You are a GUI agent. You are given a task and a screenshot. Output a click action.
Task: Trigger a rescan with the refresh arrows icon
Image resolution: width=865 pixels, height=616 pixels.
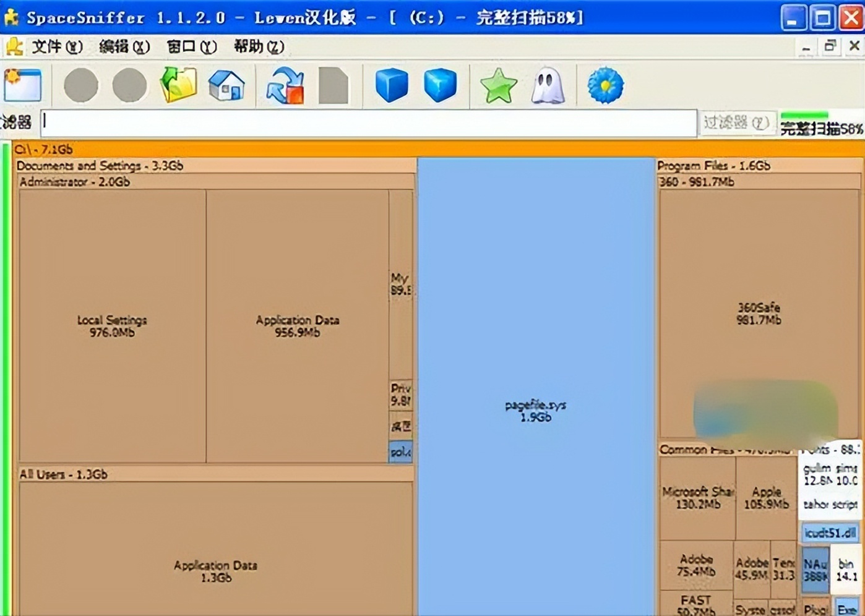284,86
